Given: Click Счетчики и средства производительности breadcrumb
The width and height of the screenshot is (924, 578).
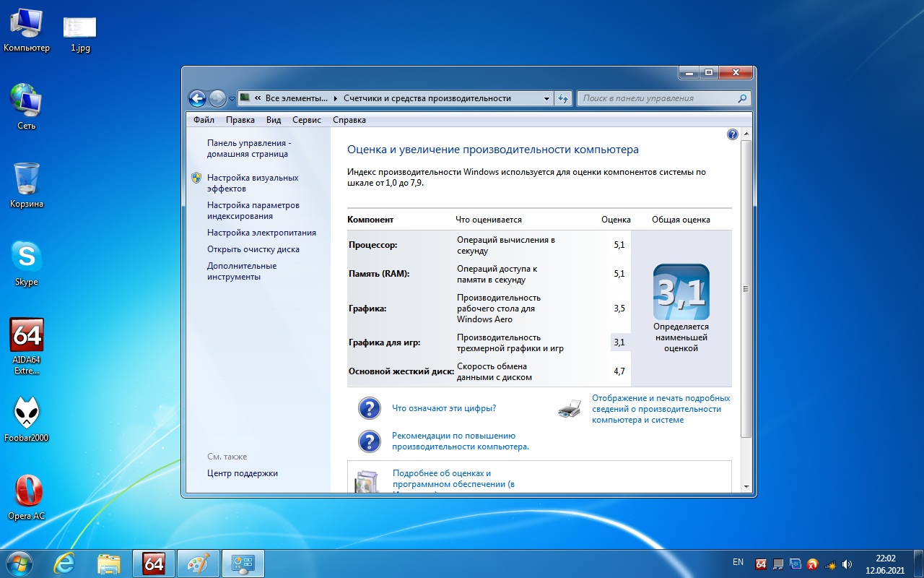Looking at the screenshot, I should [427, 98].
